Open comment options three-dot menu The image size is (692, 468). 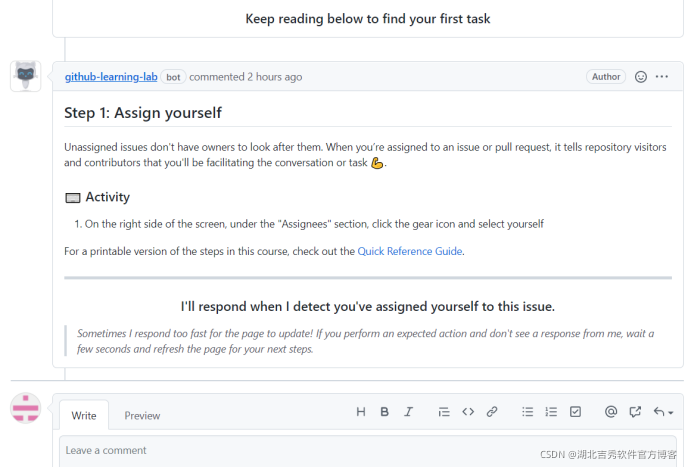662,77
